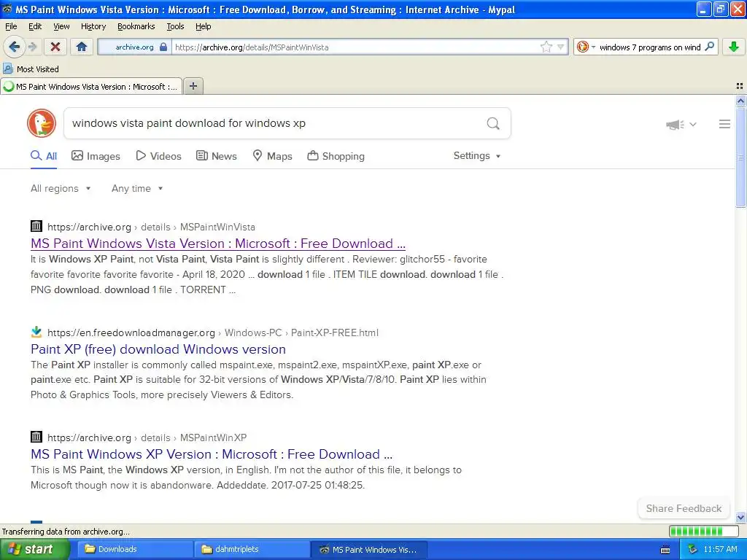Screen dimensions: 747x560
Task: Click the forward arrow navigation button
Action: (32, 47)
